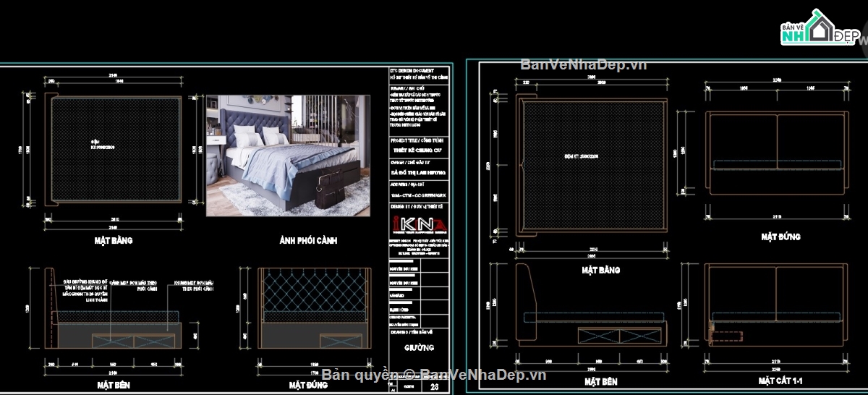
Task: Select the MẶT ĐỨNG label under tufted headboard
Action: click(307, 385)
